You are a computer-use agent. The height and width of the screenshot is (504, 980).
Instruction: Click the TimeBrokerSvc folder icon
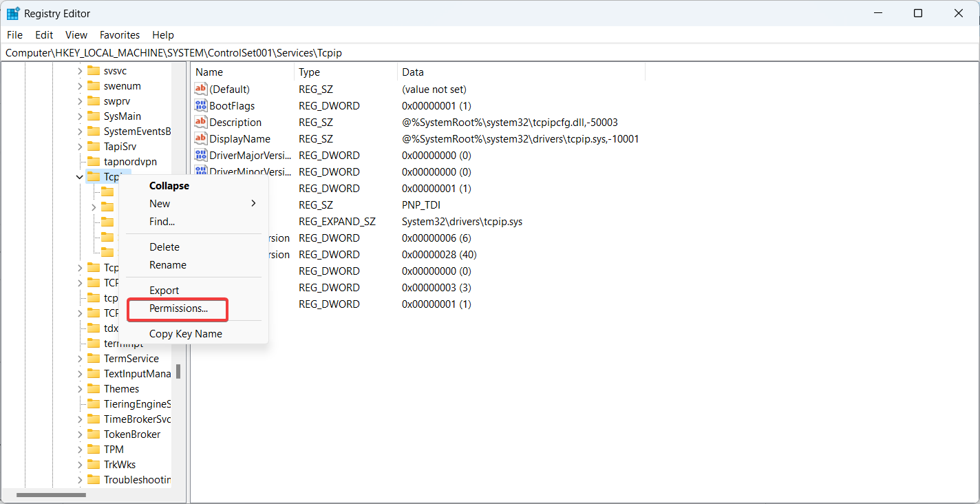(x=94, y=419)
